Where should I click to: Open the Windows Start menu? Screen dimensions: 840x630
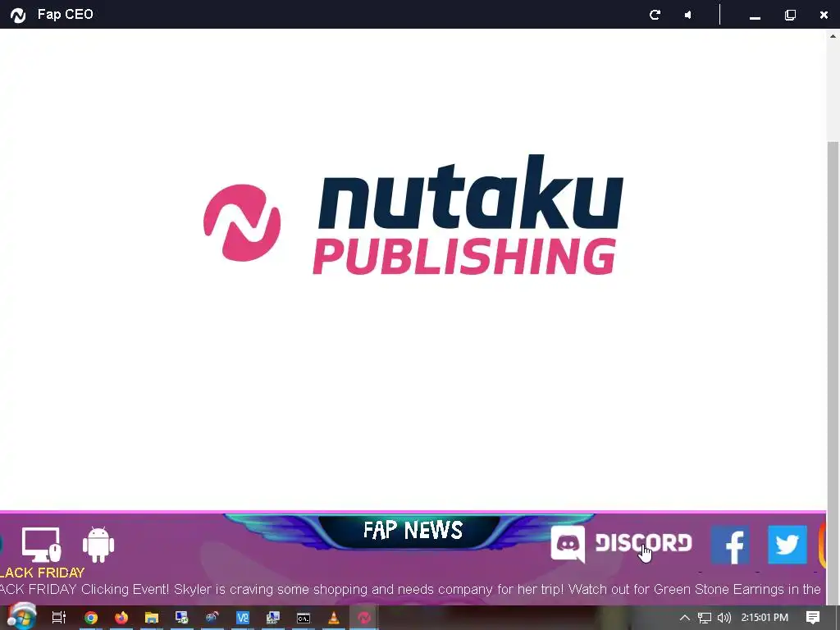[21, 617]
